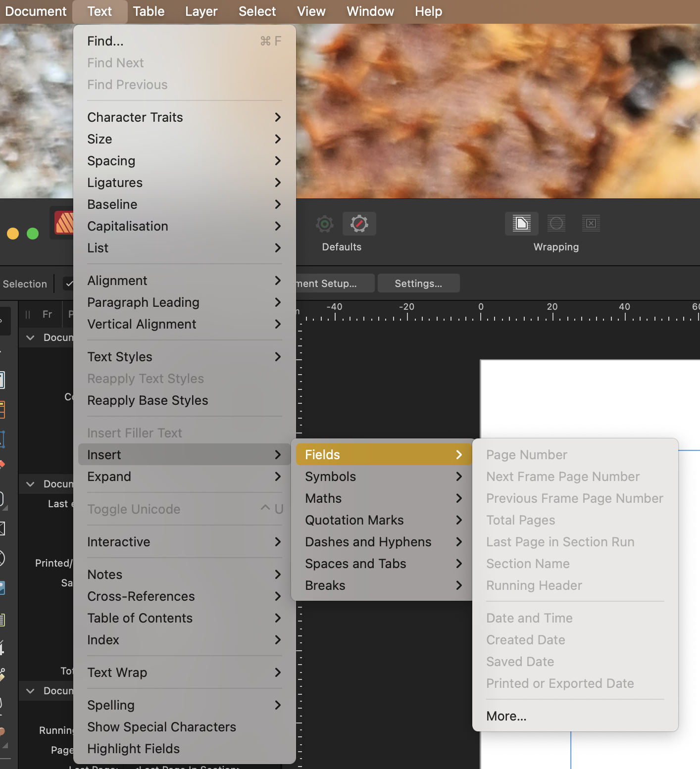
Task: Select the circle-shaped text wrapping icon
Action: pyautogui.click(x=556, y=224)
